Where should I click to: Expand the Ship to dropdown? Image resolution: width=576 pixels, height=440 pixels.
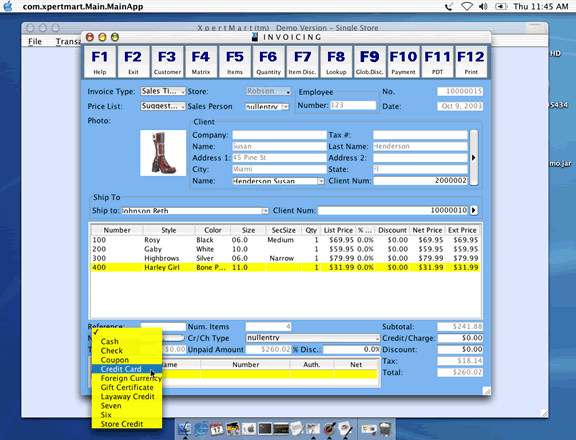point(265,211)
